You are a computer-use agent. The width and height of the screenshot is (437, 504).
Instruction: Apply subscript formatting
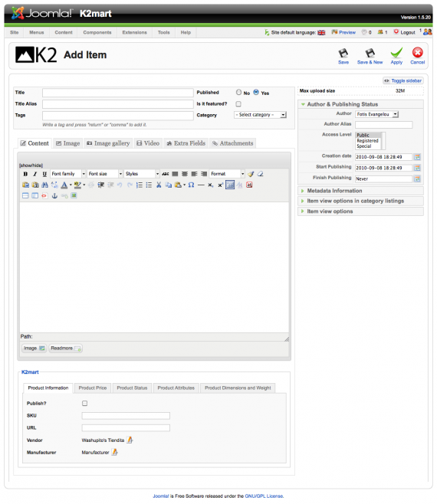point(211,185)
